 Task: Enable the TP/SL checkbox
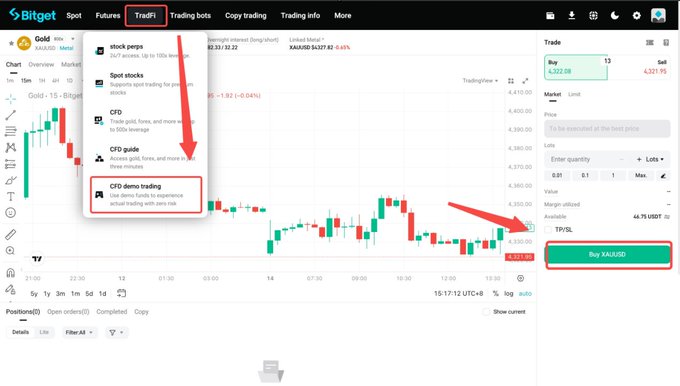click(x=548, y=229)
